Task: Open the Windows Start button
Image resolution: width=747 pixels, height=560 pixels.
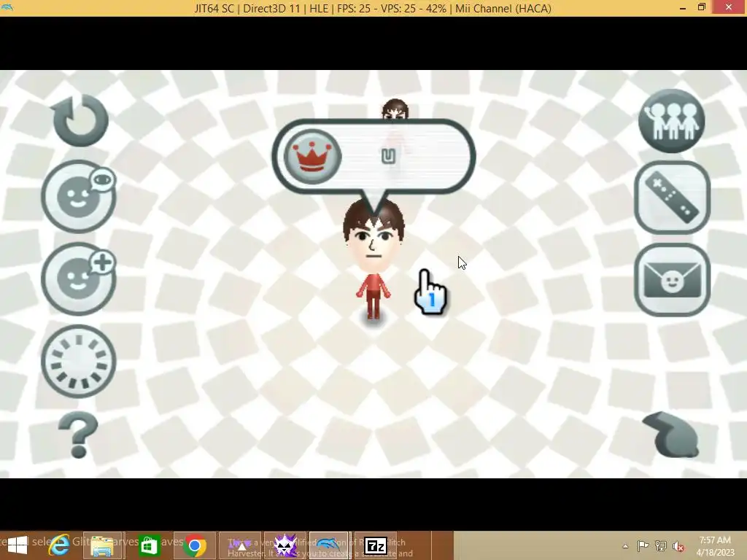Action: pyautogui.click(x=18, y=545)
